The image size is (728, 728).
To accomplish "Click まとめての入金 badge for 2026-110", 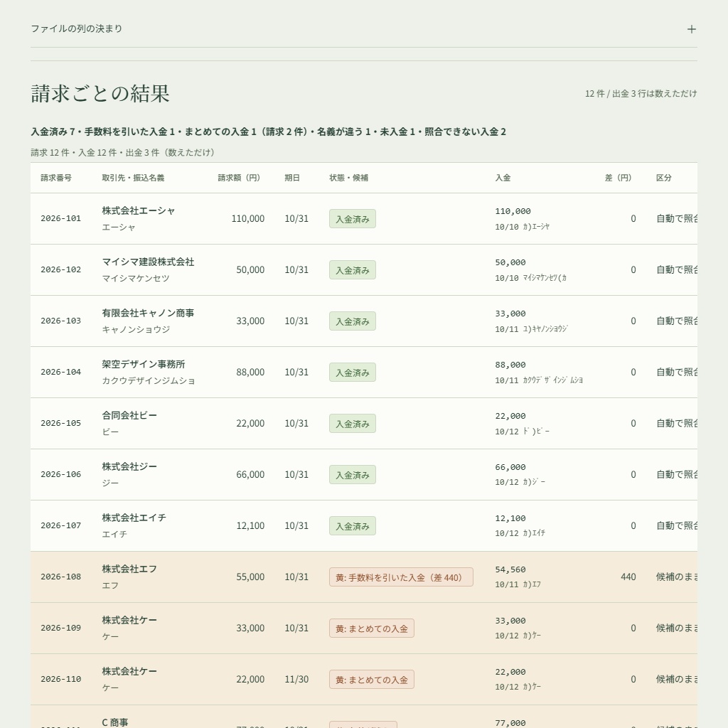I will pos(371,680).
